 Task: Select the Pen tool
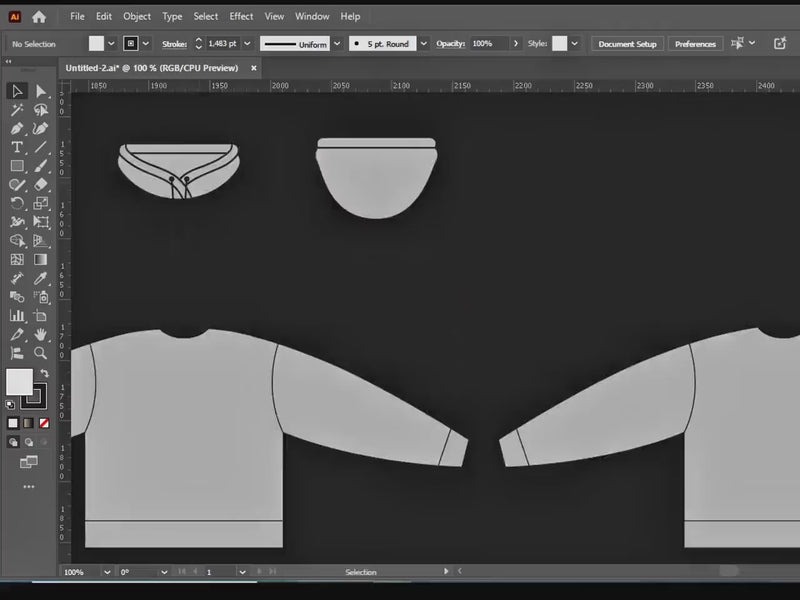pyautogui.click(x=18, y=130)
